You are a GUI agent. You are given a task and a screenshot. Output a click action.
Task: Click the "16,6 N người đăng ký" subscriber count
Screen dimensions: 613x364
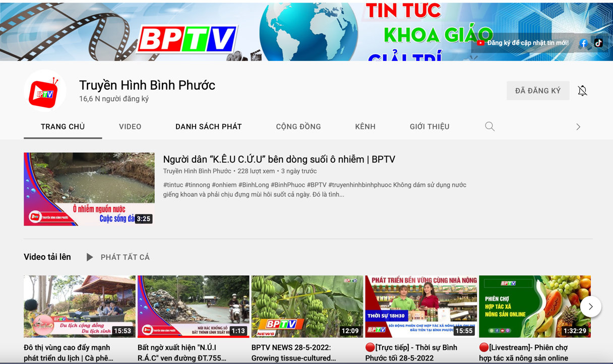tap(114, 99)
